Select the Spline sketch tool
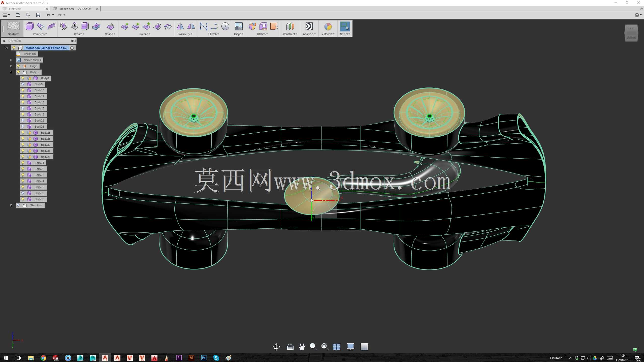The image size is (644, 362). (x=203, y=26)
